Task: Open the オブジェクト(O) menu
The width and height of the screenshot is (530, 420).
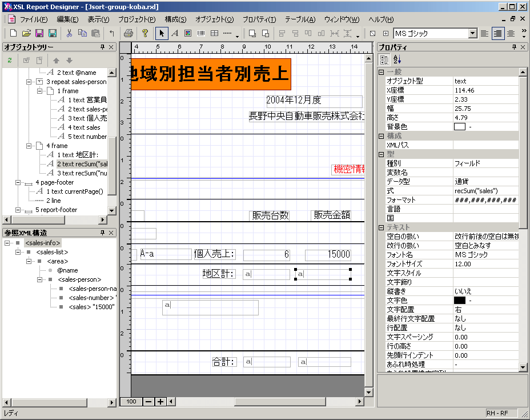Action: point(214,19)
